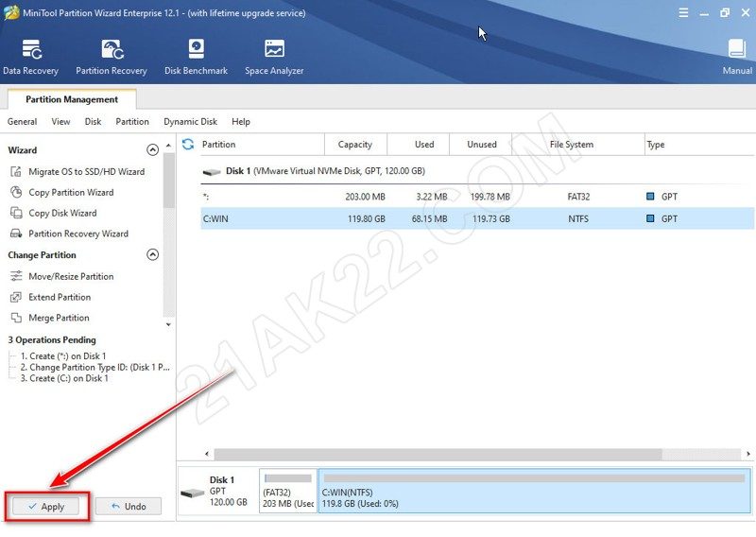Select the *: FAT32 partition row
The width and height of the screenshot is (756, 537).
coord(477,197)
